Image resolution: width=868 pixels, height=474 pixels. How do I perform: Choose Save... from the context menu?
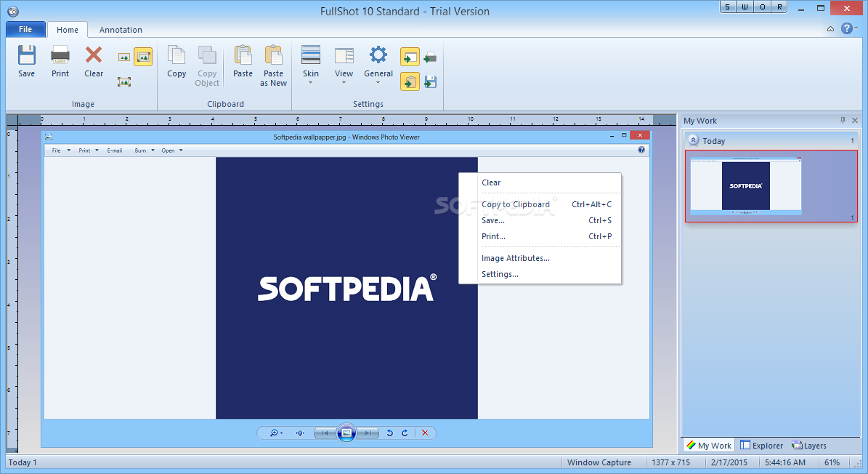(x=540, y=220)
